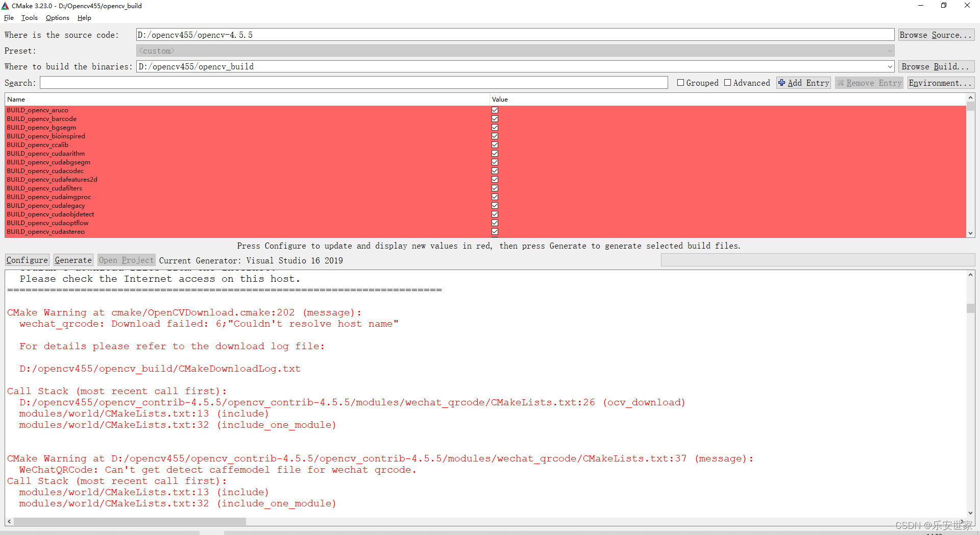Uncheck BUILD_opencv_cudaimgproc checkbox
The width and height of the screenshot is (980, 535).
495,197
